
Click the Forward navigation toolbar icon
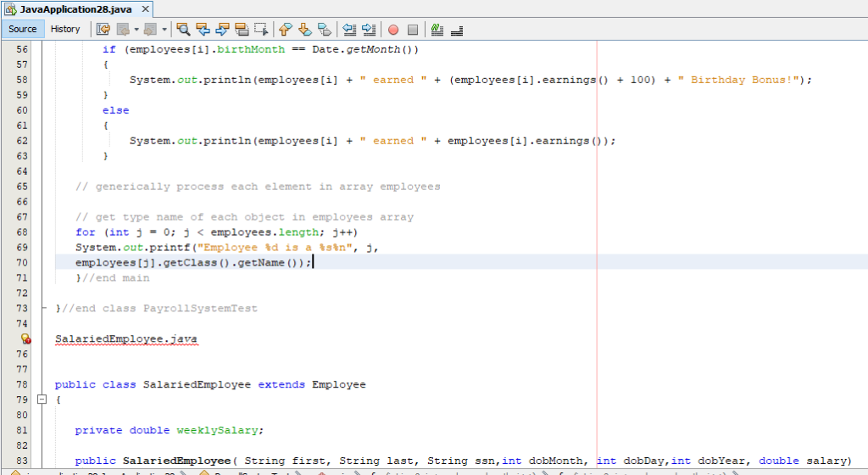click(x=150, y=30)
